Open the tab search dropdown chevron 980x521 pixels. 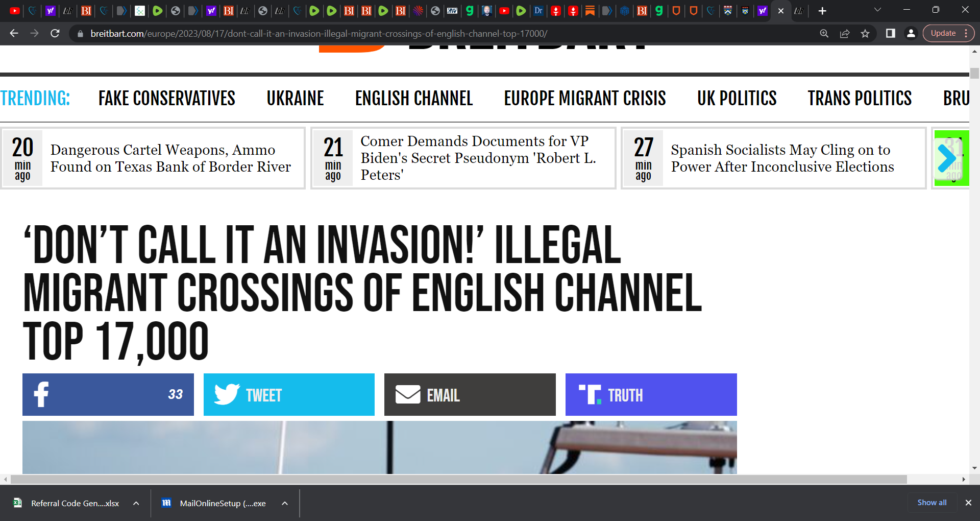coord(877,10)
